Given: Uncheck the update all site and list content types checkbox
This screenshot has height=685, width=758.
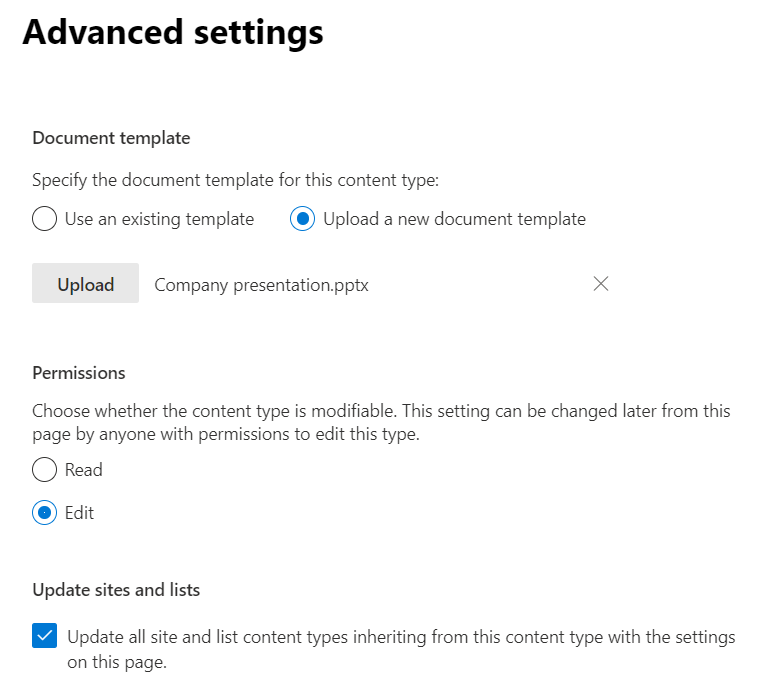Looking at the screenshot, I should click(44, 635).
